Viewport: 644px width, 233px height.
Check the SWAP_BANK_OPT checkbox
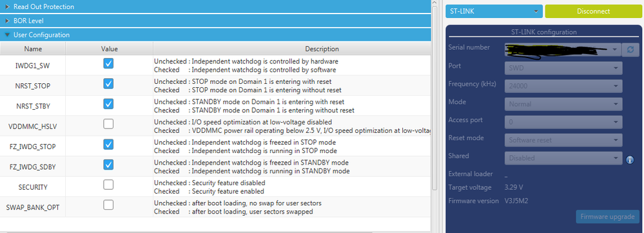(108, 205)
